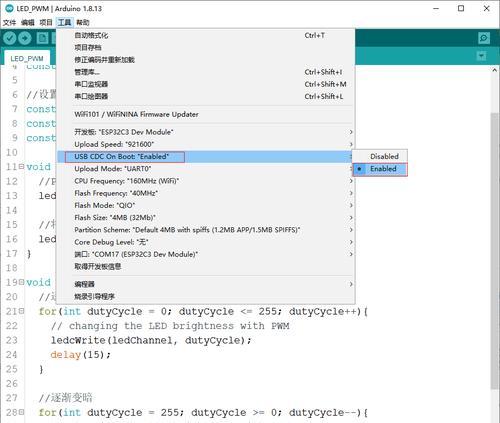This screenshot has width=500, height=423.
Task: Open the tab options dropdown arrow icon
Action: [x=481, y=56]
